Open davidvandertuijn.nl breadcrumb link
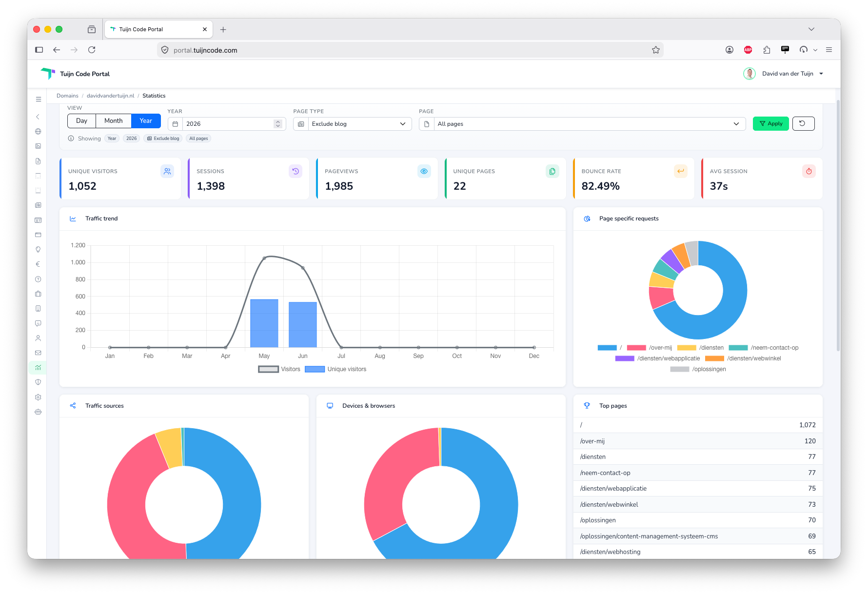 [x=110, y=96]
